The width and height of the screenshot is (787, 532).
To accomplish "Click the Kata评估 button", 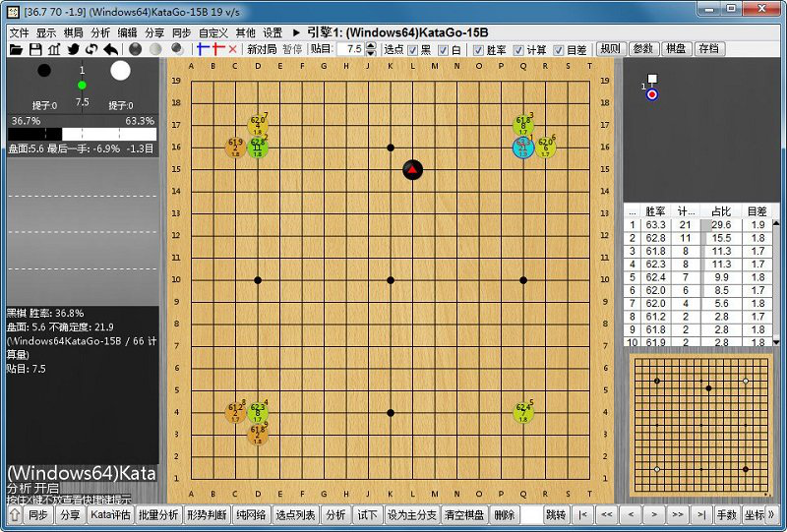I will tap(110, 514).
